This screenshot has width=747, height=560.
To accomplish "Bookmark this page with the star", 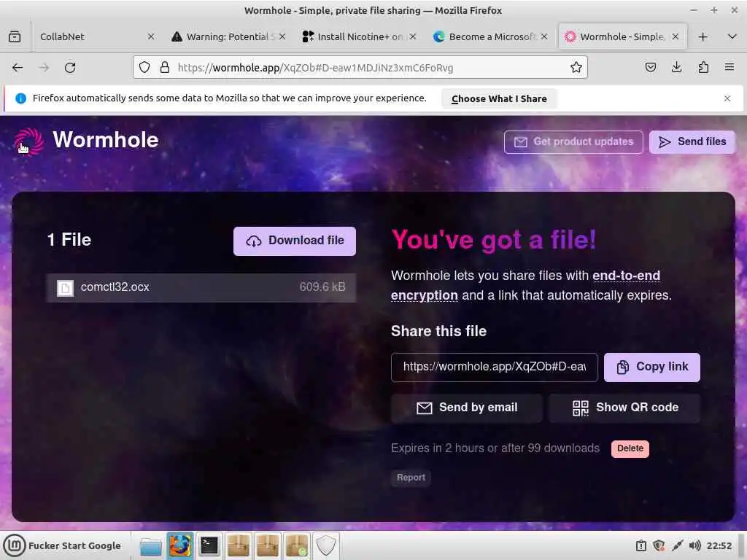I will tap(576, 68).
